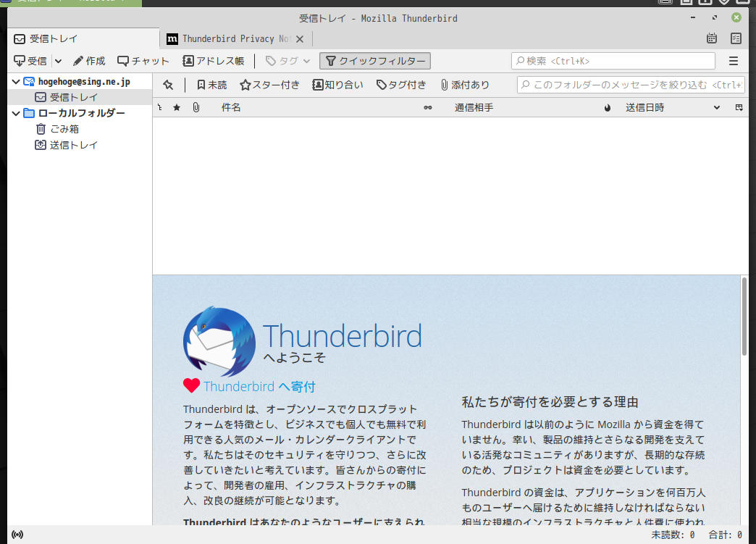Viewport: 756px width, 544px height.
Task: Toggle the スター付き starred filter
Action: [269, 85]
